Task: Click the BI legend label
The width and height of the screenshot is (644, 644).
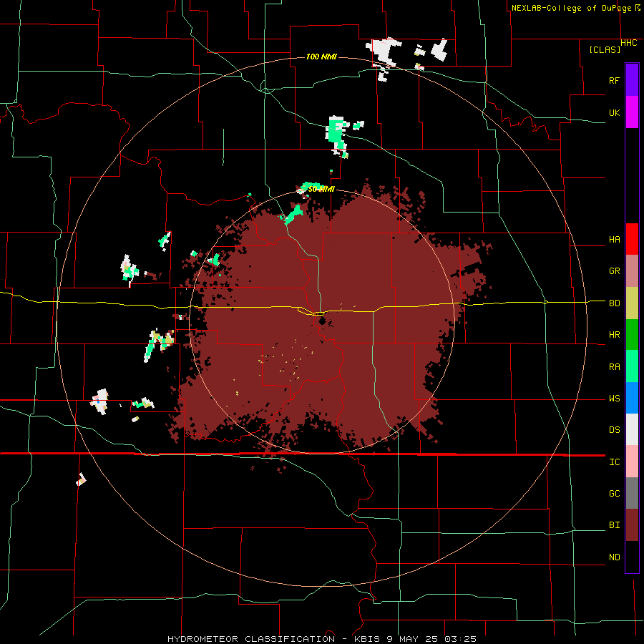Action: pos(614,525)
